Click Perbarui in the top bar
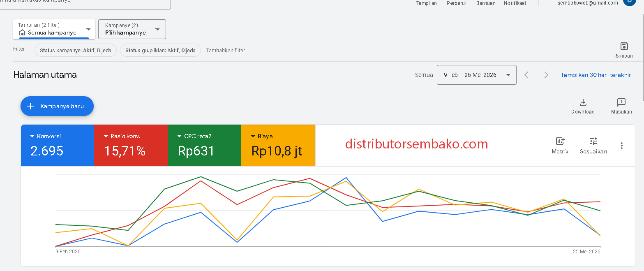 point(457,3)
